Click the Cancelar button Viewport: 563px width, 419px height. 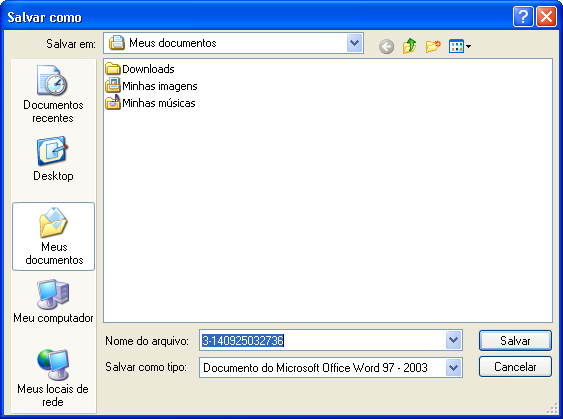pyautogui.click(x=515, y=367)
